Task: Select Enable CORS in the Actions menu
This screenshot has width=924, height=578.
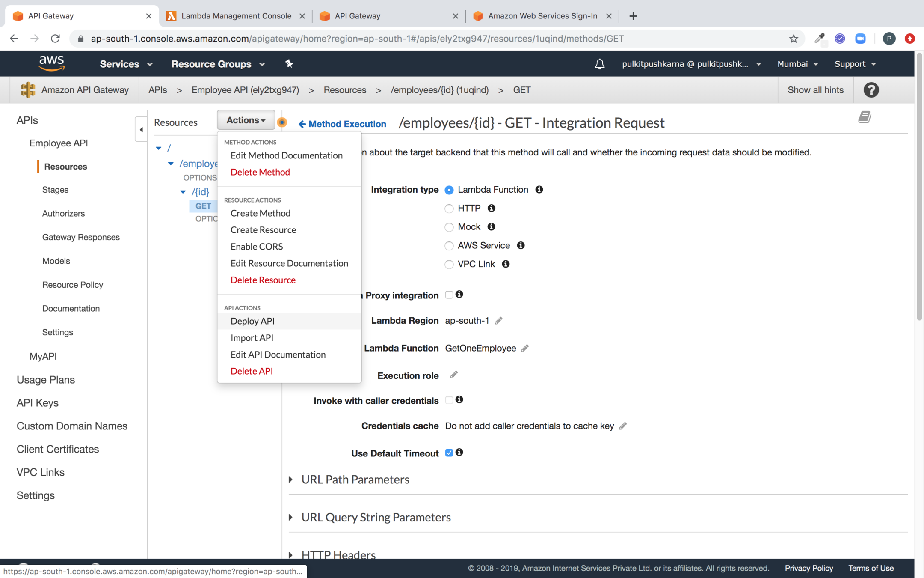Action: [x=257, y=247]
